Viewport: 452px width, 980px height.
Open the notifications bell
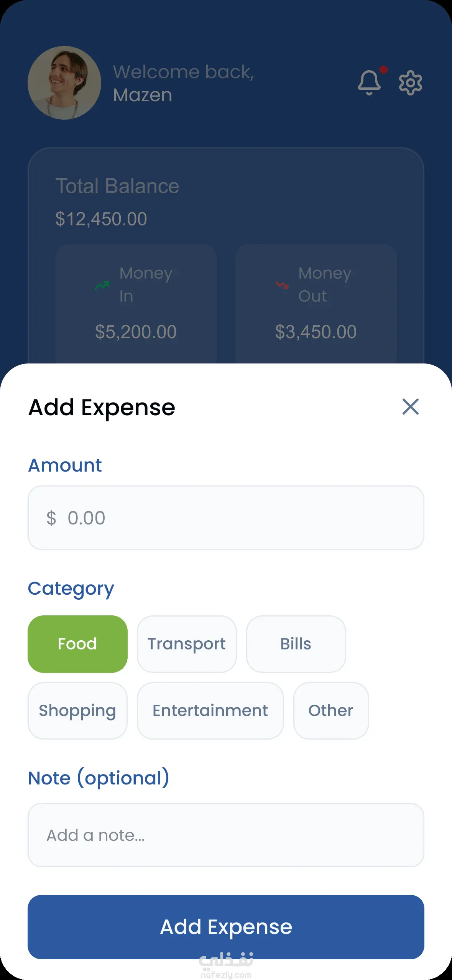[x=369, y=82]
